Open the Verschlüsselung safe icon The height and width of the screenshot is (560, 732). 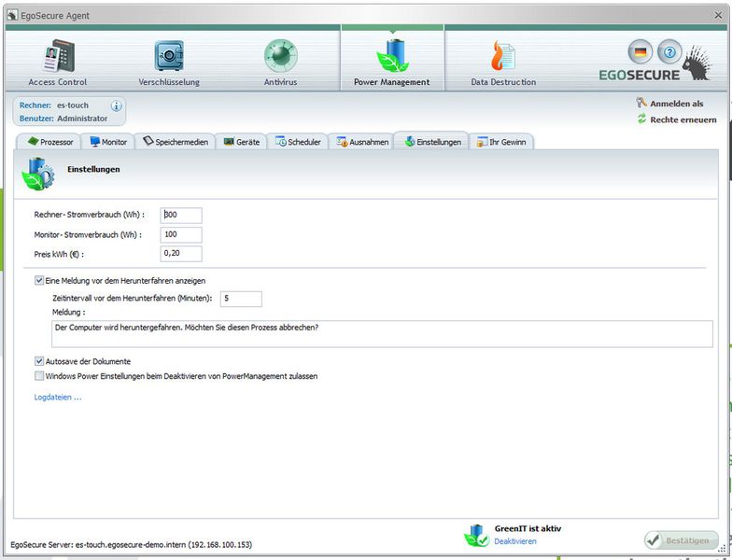click(169, 56)
